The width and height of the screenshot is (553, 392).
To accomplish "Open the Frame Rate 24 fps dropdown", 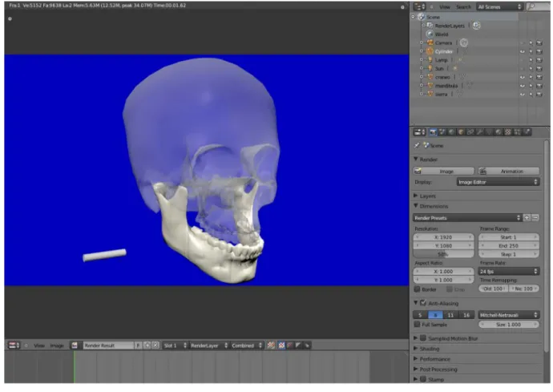I will 509,271.
